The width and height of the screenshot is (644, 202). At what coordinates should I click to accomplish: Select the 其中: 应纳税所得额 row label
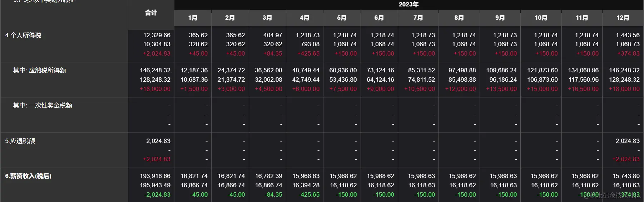[x=39, y=70]
